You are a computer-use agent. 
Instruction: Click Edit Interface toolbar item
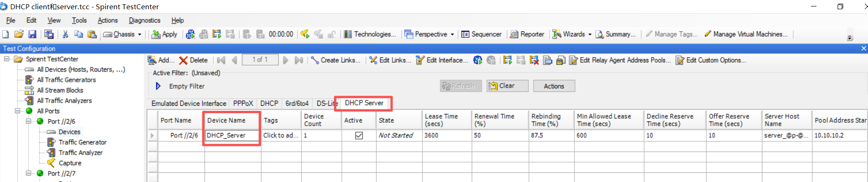442,60
